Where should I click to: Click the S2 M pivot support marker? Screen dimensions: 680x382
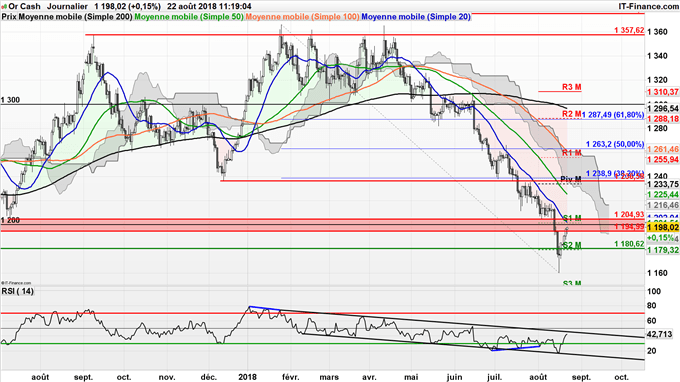point(572,245)
